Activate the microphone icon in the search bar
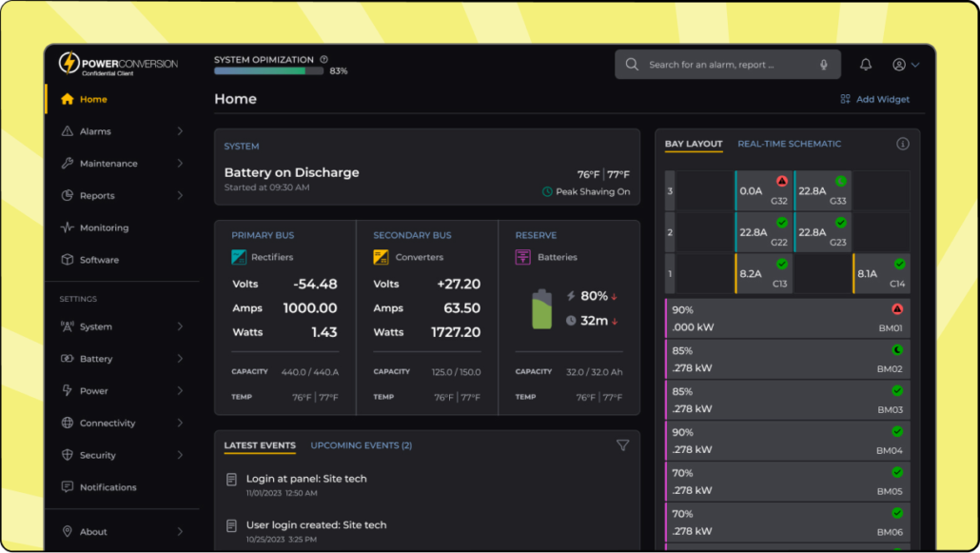This screenshot has height=553, width=980. [x=824, y=64]
